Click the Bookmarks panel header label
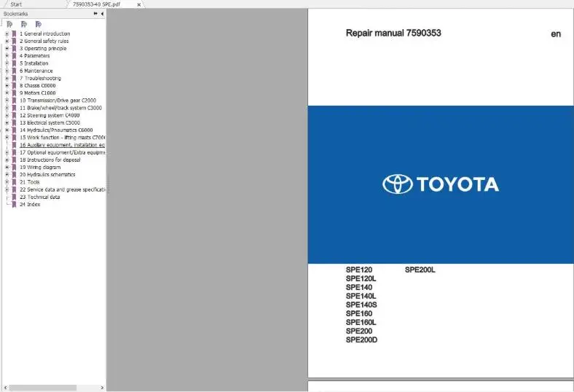Viewport: 574px width, 392px height. click(x=16, y=14)
